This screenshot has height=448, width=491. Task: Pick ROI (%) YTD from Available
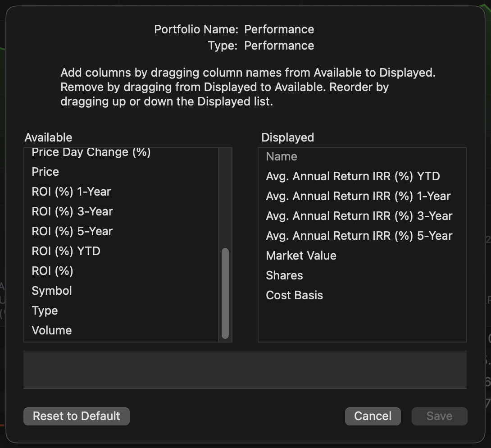point(66,251)
